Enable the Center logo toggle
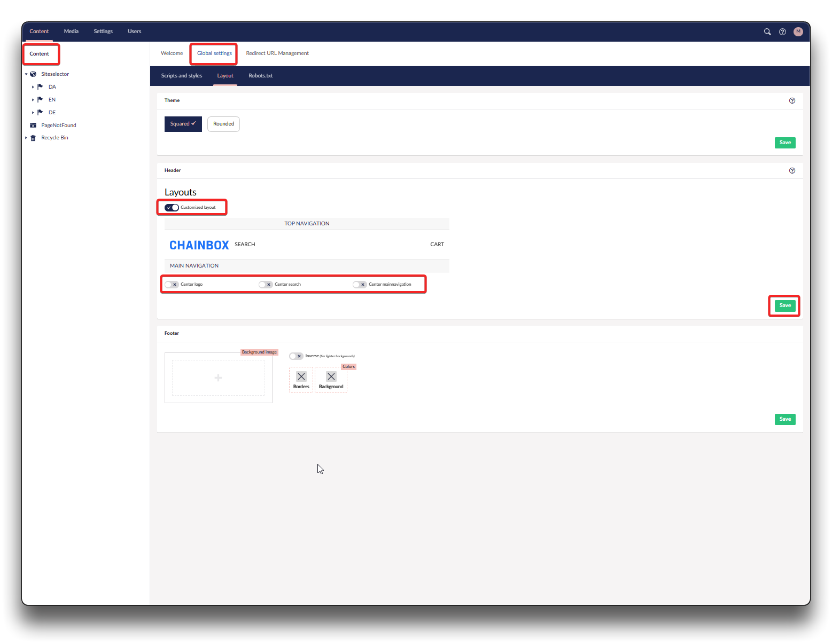The width and height of the screenshot is (832, 644). [x=172, y=285]
